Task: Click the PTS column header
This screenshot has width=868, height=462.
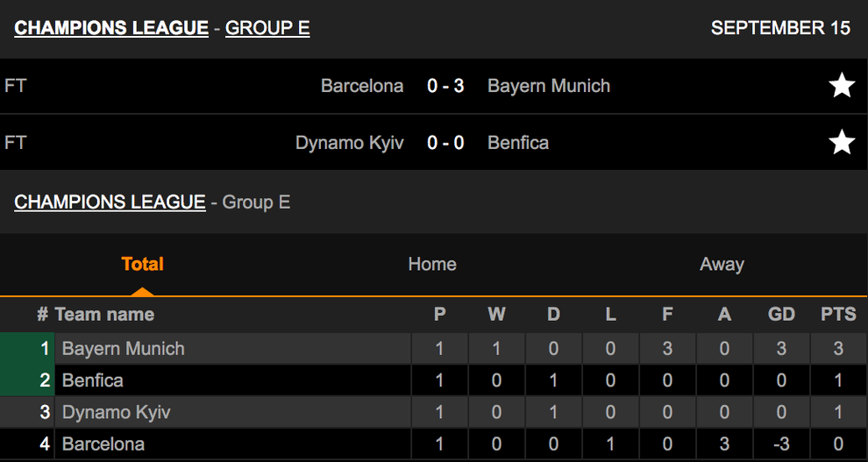Action: click(x=838, y=314)
